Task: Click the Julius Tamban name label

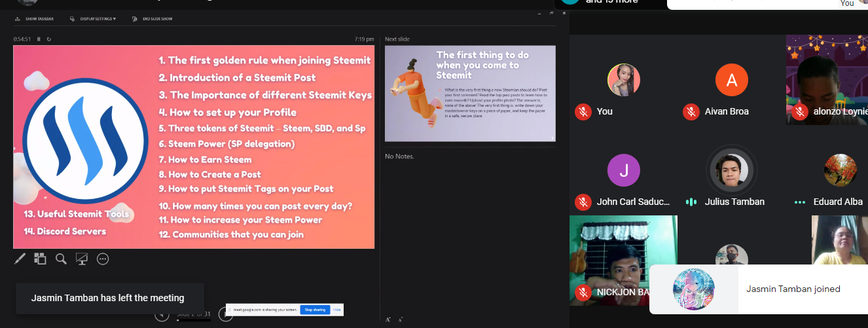Action: pyautogui.click(x=734, y=202)
